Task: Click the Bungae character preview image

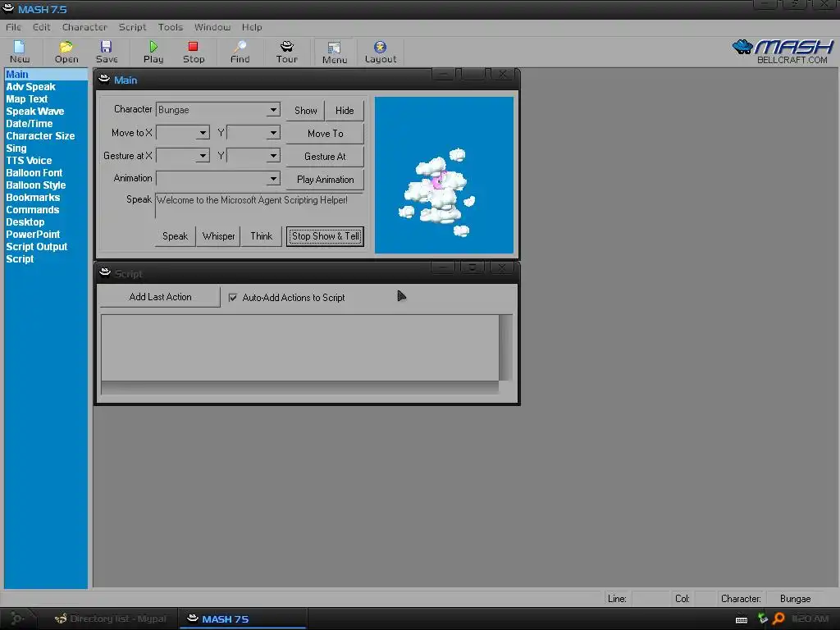Action: coord(444,176)
